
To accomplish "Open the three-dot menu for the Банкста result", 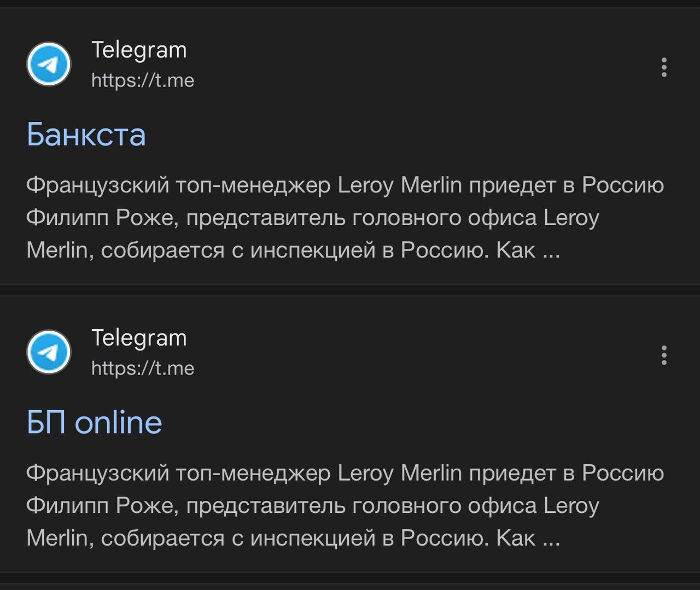I will [664, 67].
